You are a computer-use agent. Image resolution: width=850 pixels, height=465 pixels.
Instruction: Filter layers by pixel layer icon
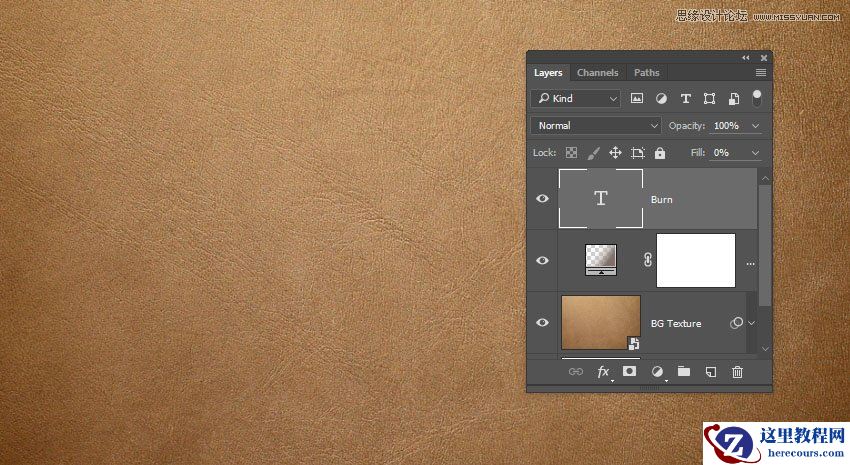coord(636,98)
